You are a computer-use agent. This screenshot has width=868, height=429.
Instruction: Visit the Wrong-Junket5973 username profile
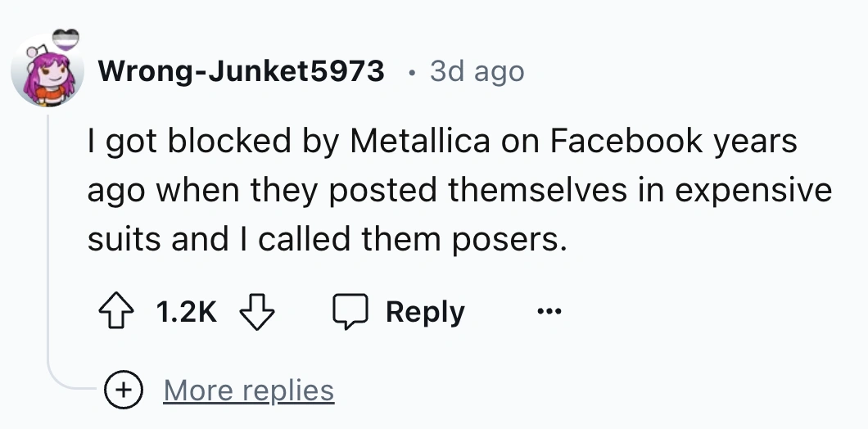point(242,72)
